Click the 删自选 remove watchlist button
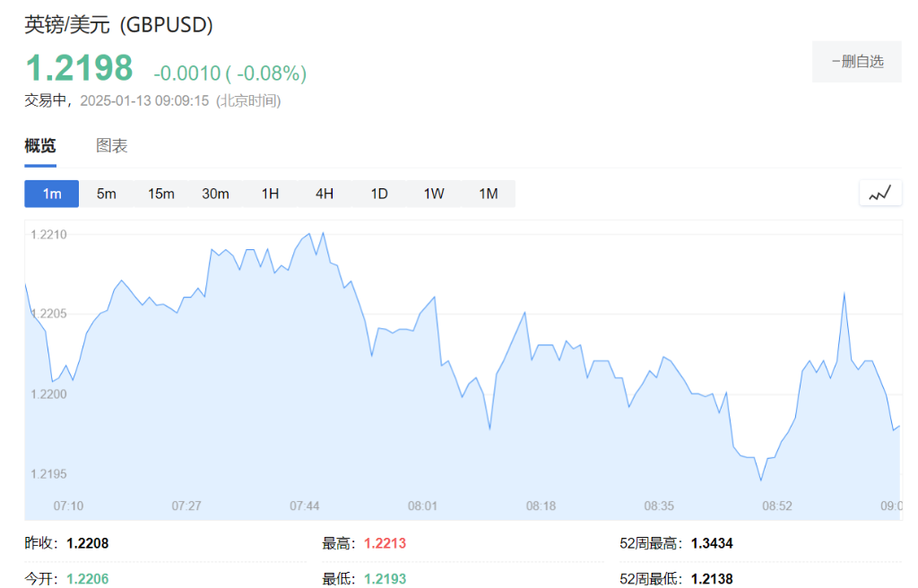The height and width of the screenshot is (588, 918). 857,62
